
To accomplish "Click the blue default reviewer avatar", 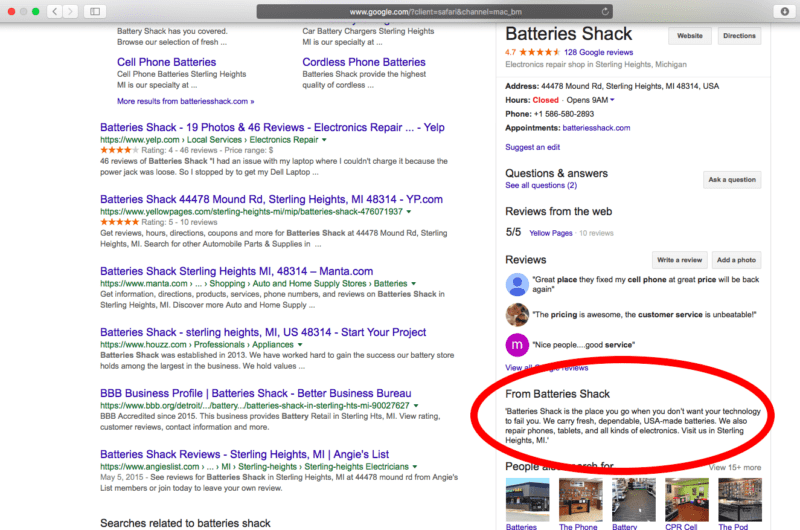I will 517,284.
